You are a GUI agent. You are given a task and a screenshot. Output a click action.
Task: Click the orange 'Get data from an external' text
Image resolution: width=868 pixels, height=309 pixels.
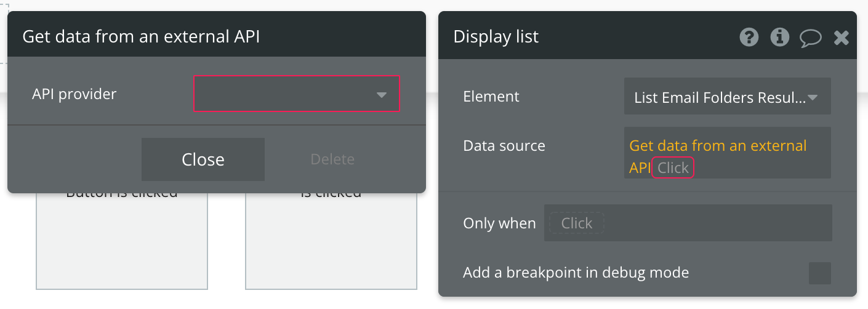point(718,146)
